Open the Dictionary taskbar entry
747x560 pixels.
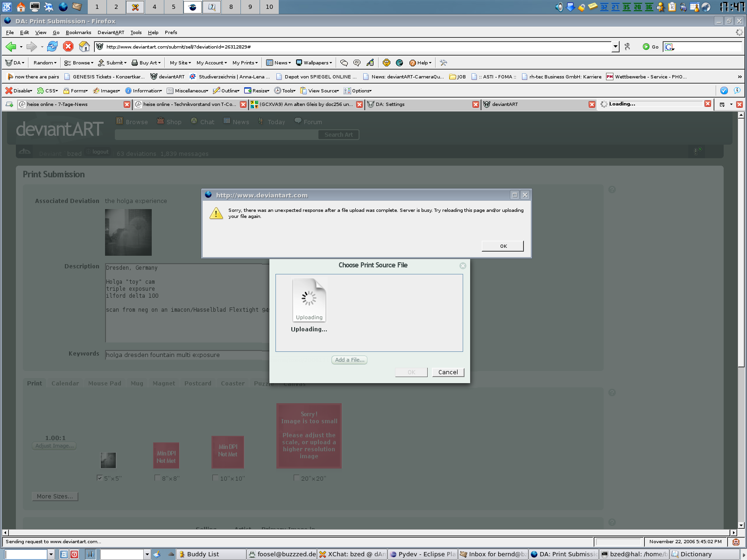705,554
